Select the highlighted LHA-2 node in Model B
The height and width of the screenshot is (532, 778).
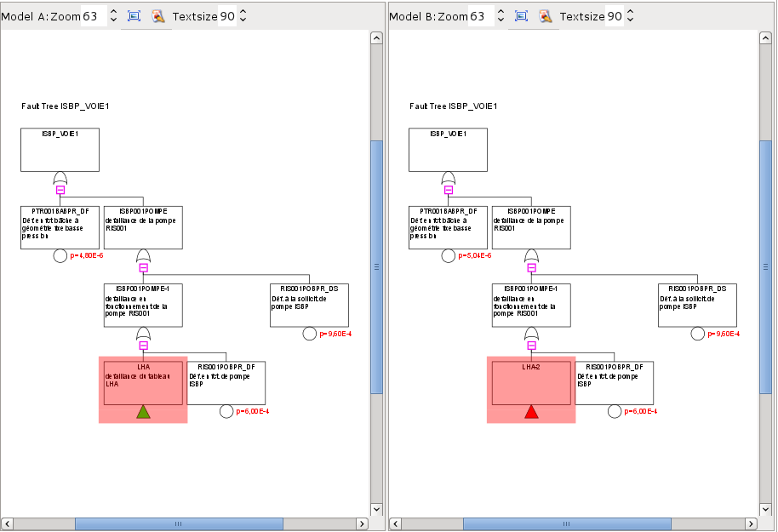pos(531,383)
